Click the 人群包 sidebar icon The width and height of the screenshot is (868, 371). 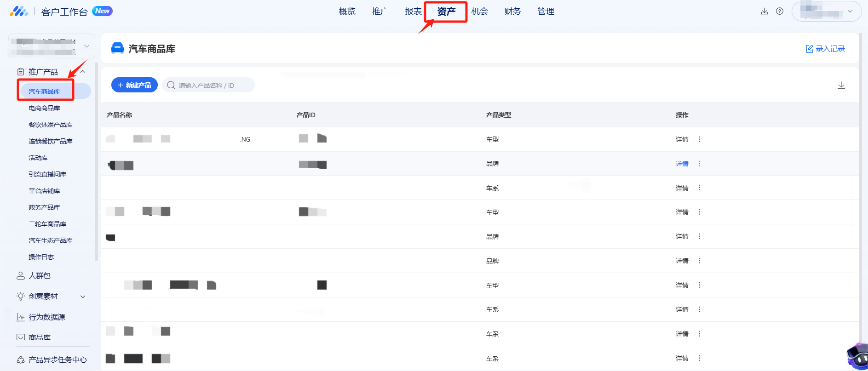coord(21,276)
